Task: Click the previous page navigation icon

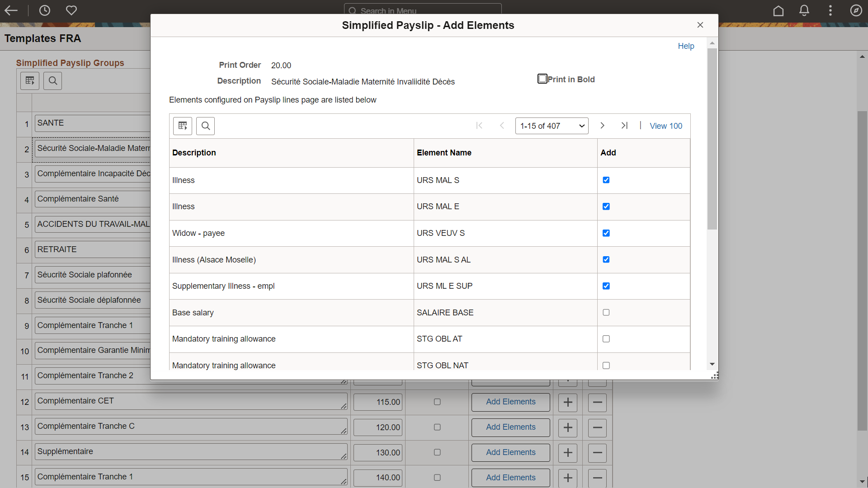Action: tap(502, 126)
